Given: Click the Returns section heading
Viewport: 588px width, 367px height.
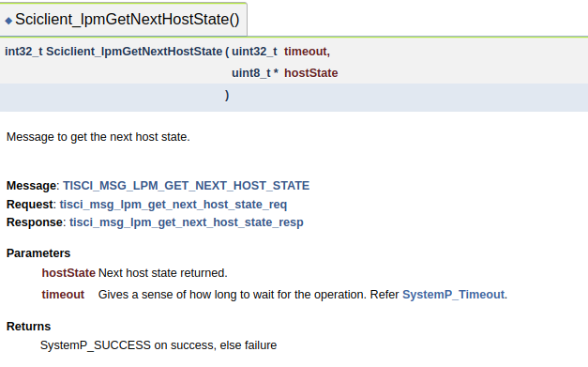Looking at the screenshot, I should [x=28, y=327].
